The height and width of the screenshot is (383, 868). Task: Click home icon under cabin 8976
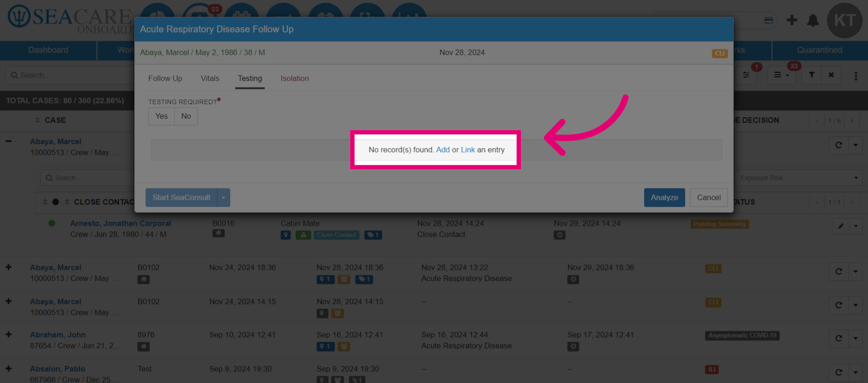(x=143, y=346)
